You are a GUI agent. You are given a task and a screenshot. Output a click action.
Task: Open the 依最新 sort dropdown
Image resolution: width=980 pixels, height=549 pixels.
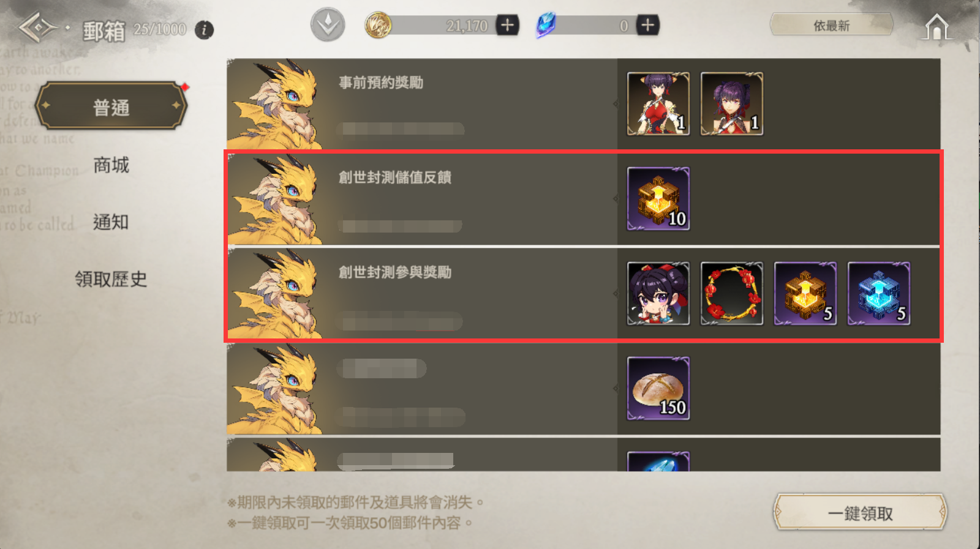[x=831, y=26]
